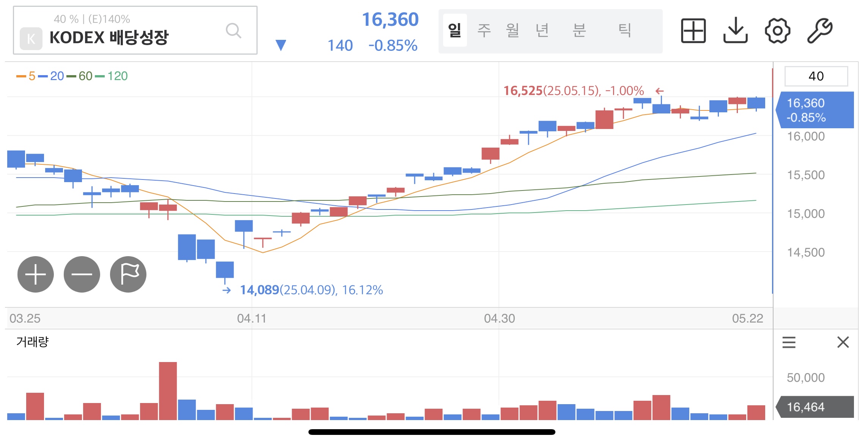Edit the candle count field showing 40
Viewport: 868px width, 444px height.
coord(816,76)
